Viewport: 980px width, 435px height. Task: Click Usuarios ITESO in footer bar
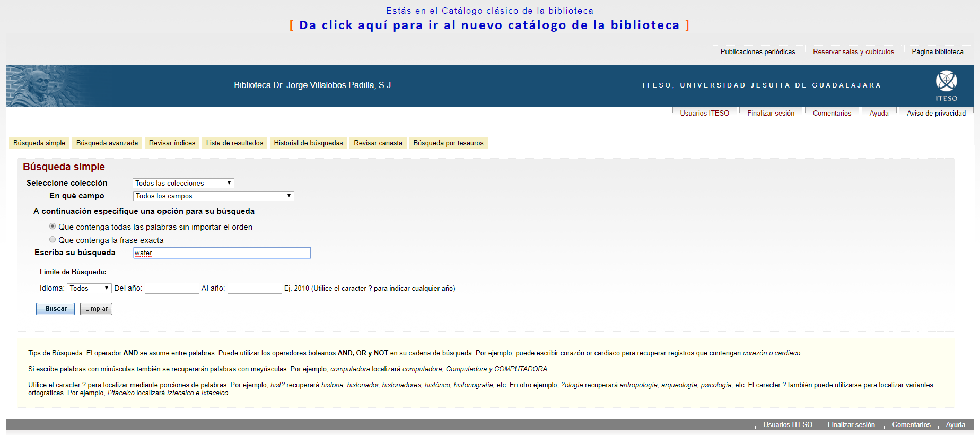coord(787,424)
